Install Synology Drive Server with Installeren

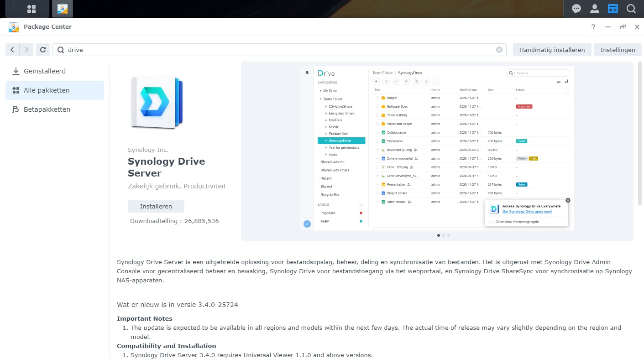pyautogui.click(x=156, y=206)
